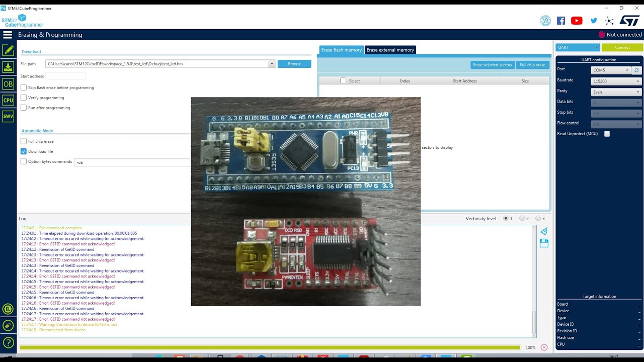Check Option bytes commands checkbox

[24, 161]
